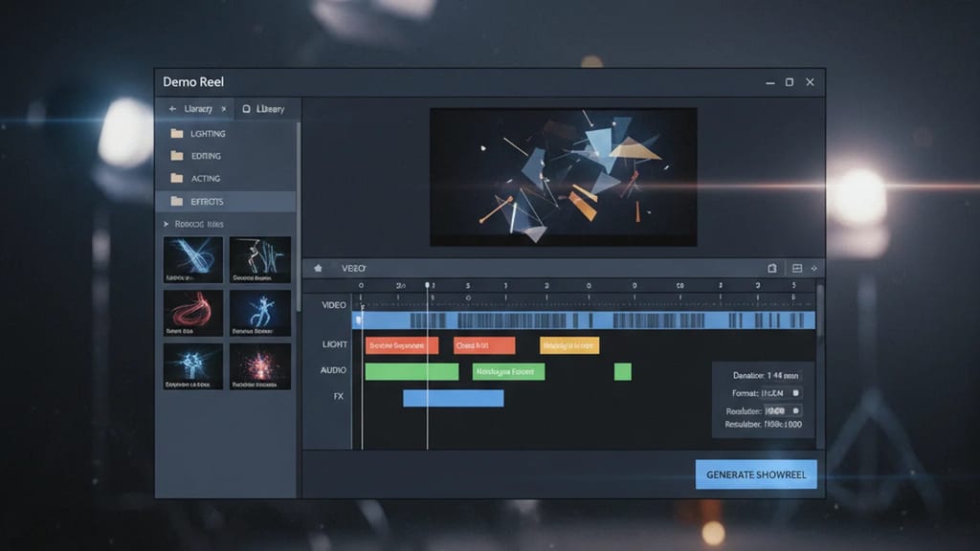980x551 pixels.
Task: Pick the pink particle explosion effect thumbnail
Action: 260,366
